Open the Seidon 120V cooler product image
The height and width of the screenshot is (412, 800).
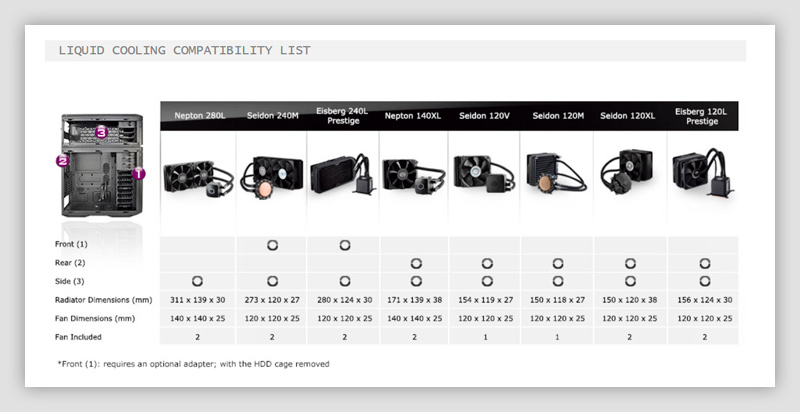point(486,178)
